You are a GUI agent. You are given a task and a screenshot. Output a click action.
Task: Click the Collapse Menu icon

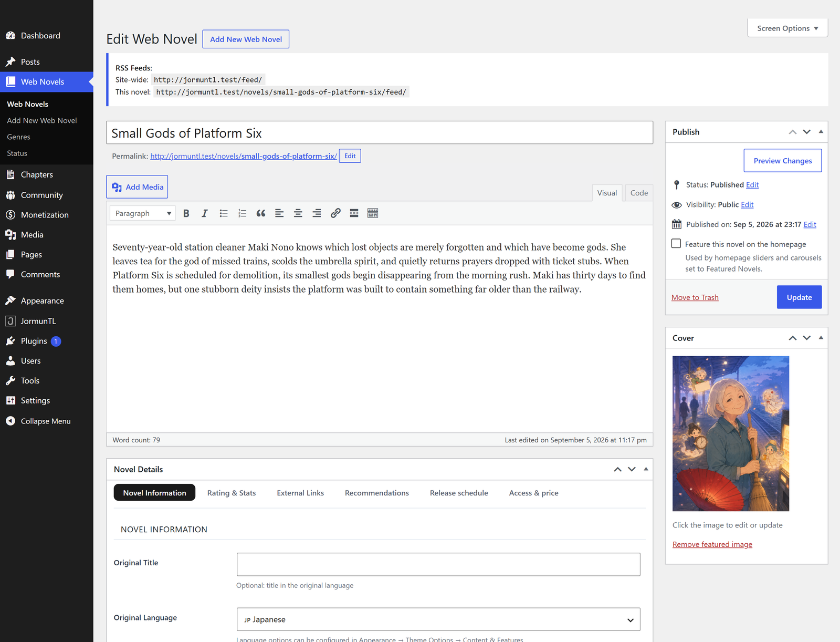(10, 421)
